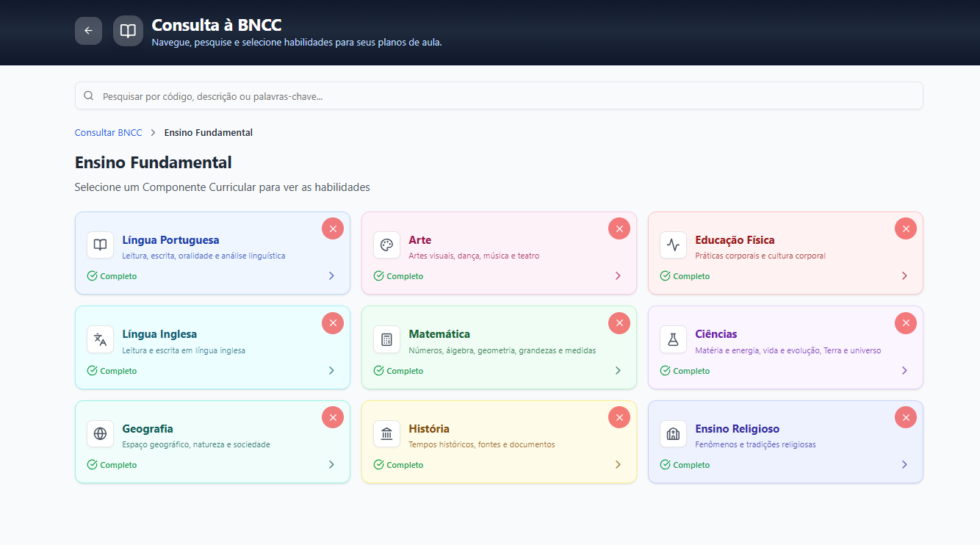This screenshot has width=980, height=545.
Task: Click the check-circle icon on Geografia card
Action: 92,465
